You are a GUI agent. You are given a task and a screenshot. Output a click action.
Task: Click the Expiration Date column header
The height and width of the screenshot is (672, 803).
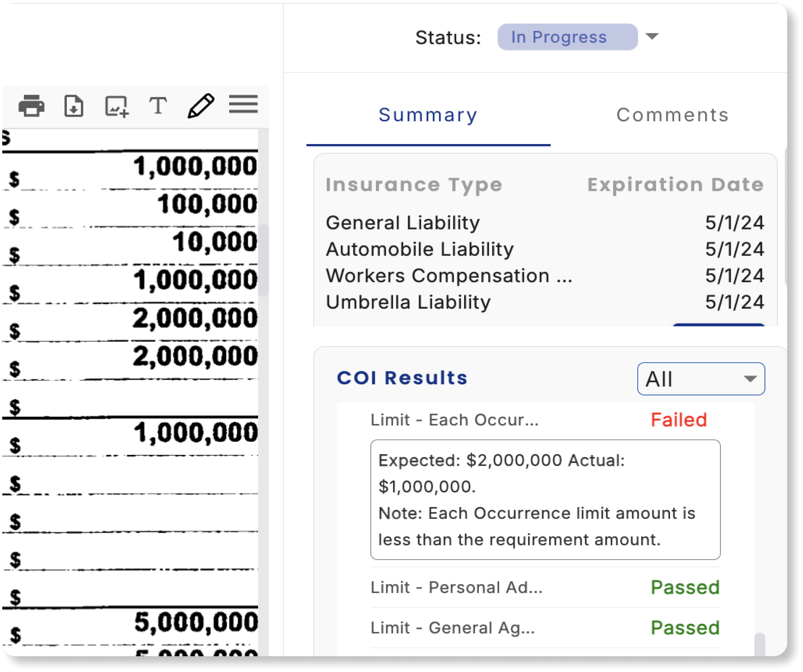[675, 185]
